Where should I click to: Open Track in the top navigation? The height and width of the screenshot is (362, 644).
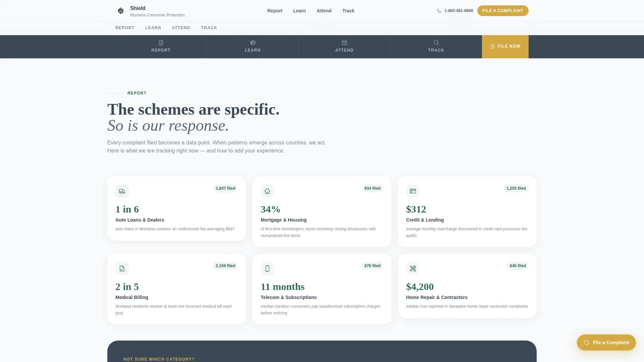(x=348, y=11)
